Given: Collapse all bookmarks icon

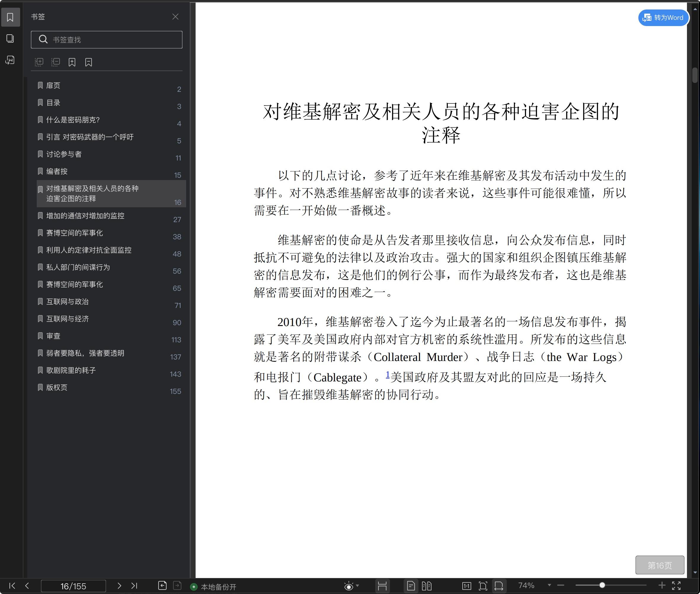Looking at the screenshot, I should click(x=56, y=62).
